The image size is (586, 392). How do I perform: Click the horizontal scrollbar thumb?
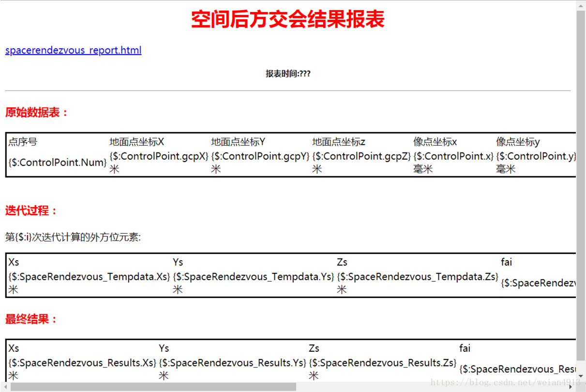(153, 387)
